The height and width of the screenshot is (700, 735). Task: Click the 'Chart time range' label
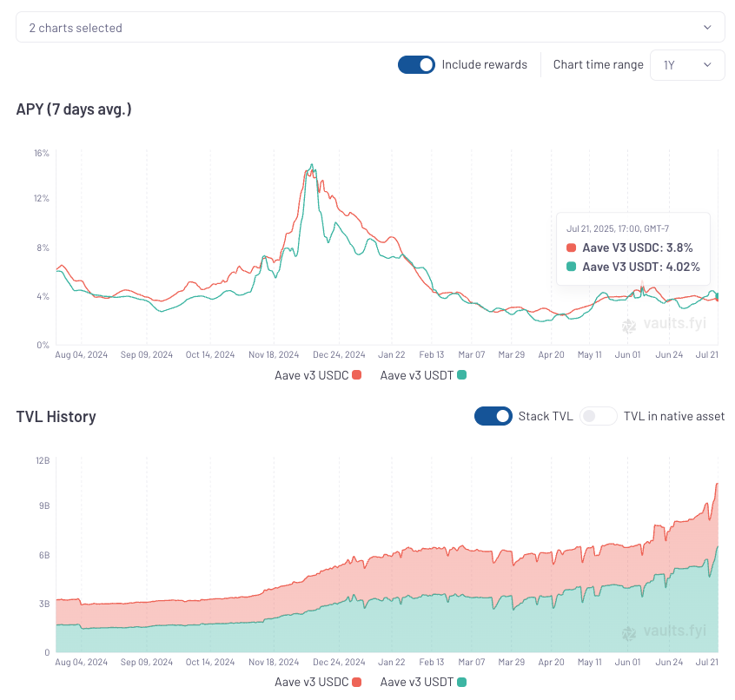pyautogui.click(x=598, y=64)
